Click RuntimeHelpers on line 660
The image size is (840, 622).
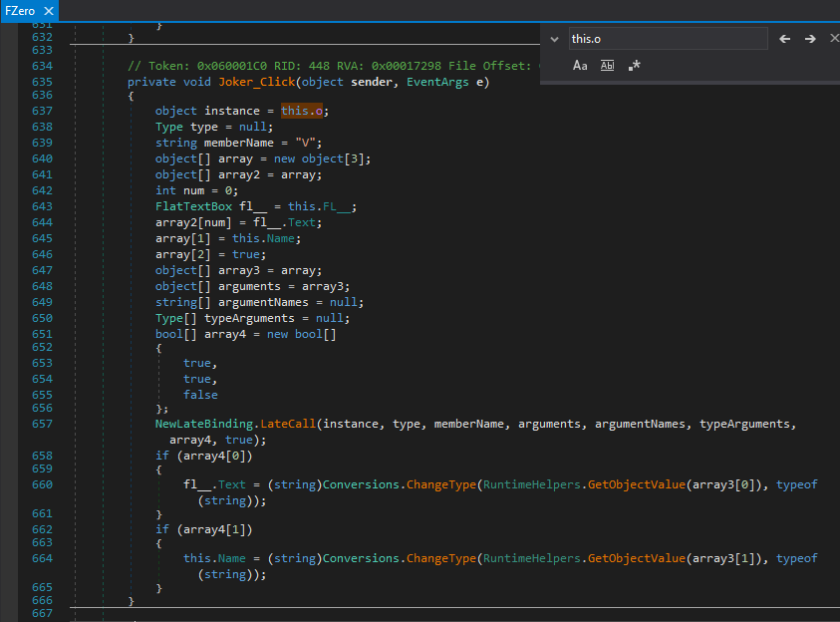click(x=531, y=484)
